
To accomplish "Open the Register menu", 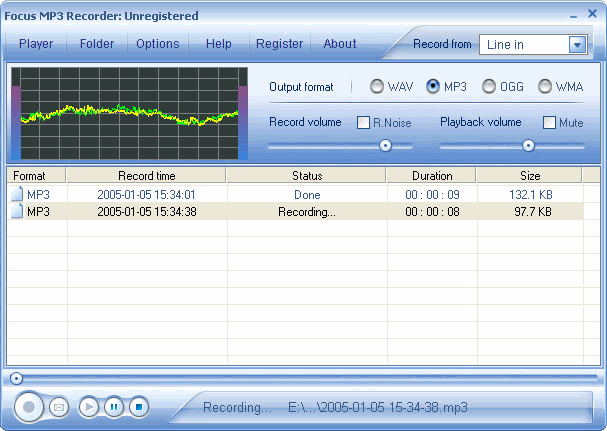I will [279, 44].
